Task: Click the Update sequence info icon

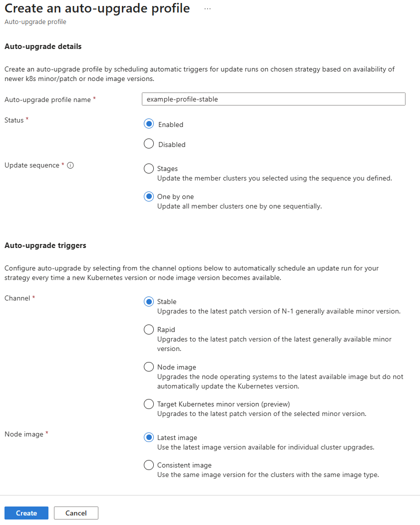Action: (x=70, y=165)
